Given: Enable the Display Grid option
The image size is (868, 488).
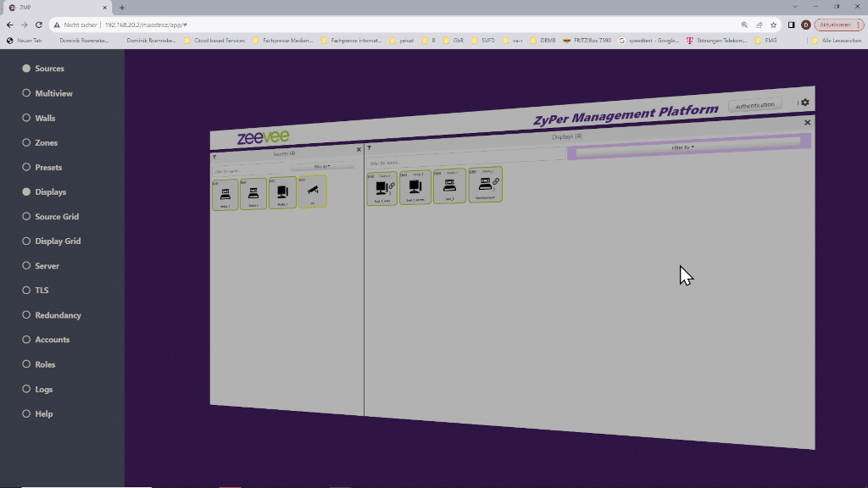Looking at the screenshot, I should click(x=51, y=241).
